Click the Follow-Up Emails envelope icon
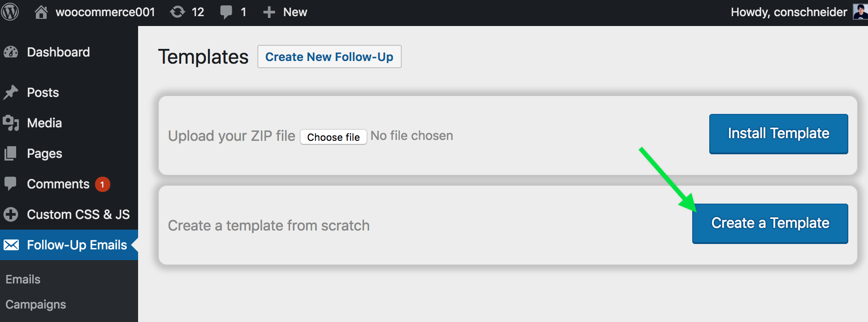Image resolution: width=868 pixels, height=322 pixels. (x=11, y=245)
